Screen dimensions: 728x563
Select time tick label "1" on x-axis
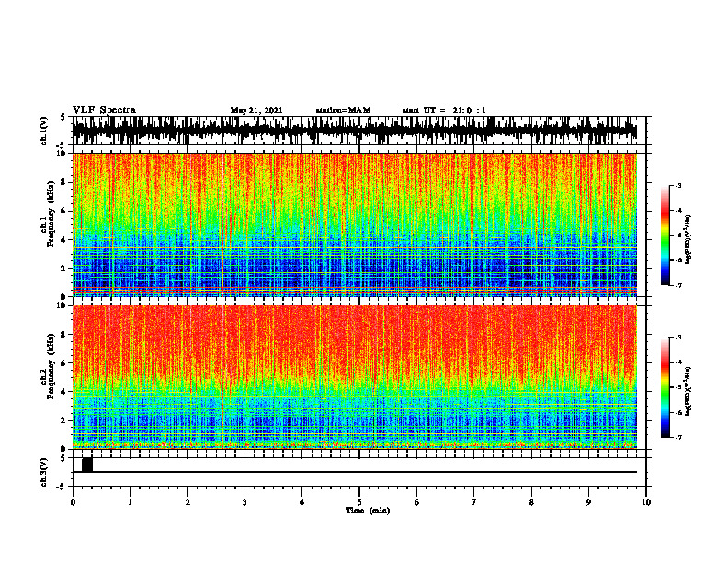tap(130, 502)
